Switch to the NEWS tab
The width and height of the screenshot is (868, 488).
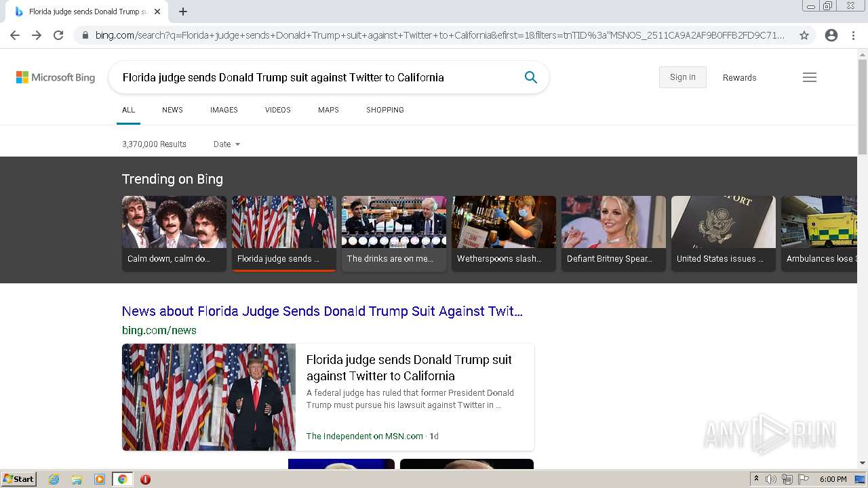coord(172,110)
